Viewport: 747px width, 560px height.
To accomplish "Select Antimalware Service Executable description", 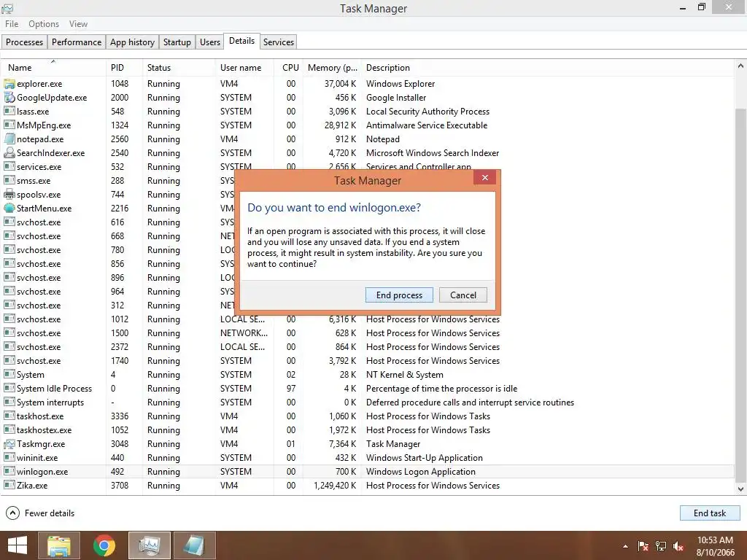I will point(427,125).
